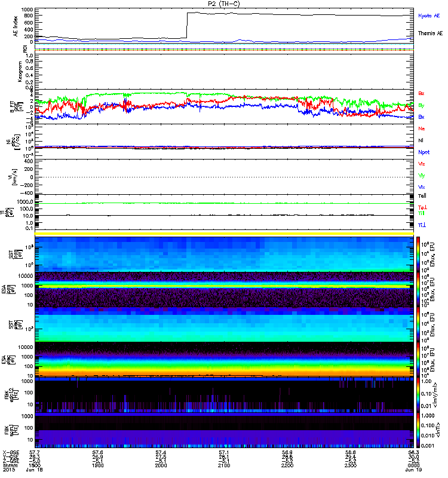Image resolution: width=448 pixels, height=478 pixels.
Task: Click the step jump in the Themis AE curve
Action: pos(187,25)
